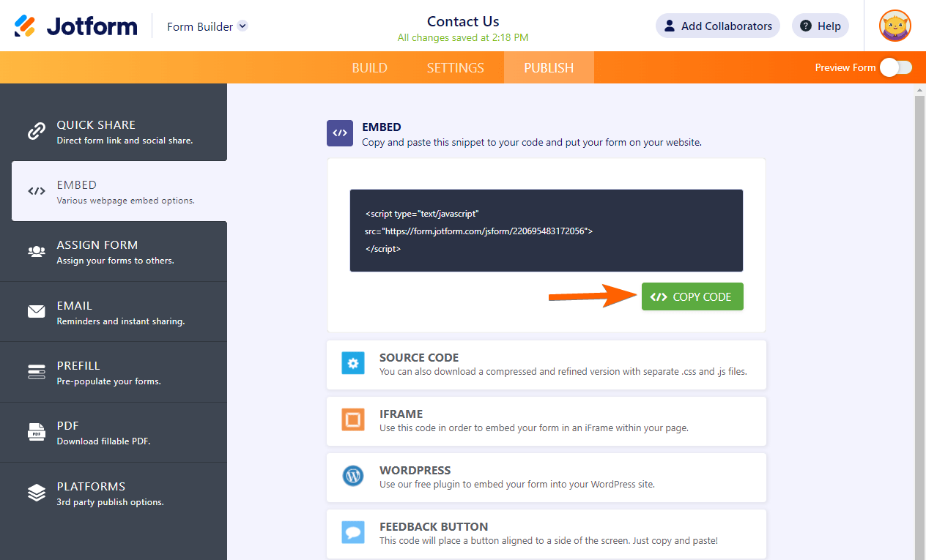
Task: Select the Publish tab
Action: (549, 67)
